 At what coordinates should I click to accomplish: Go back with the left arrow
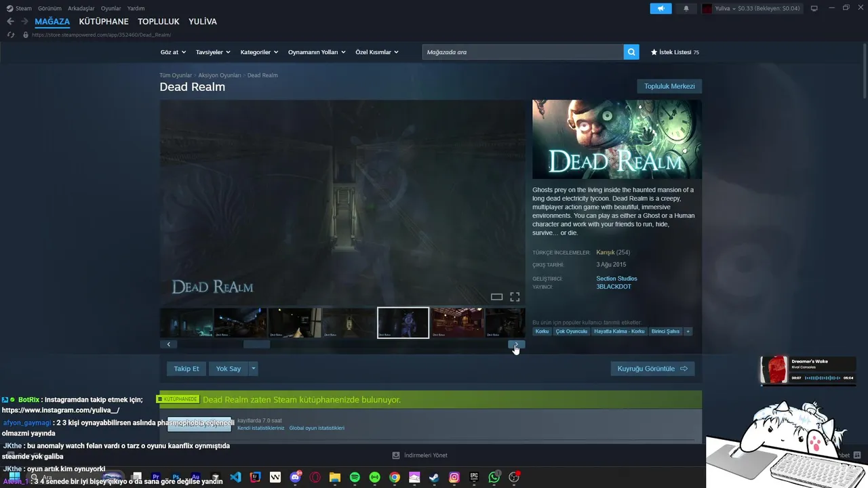(x=10, y=22)
